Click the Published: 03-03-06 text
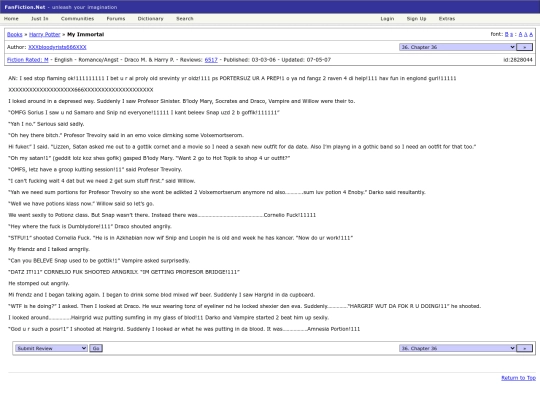 [250, 60]
